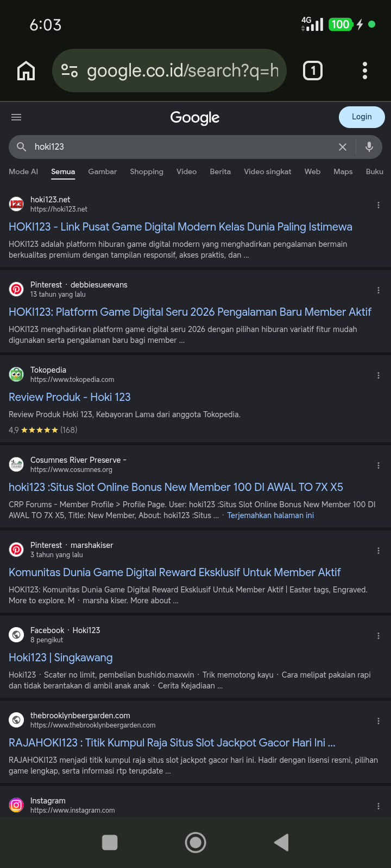This screenshot has height=868, width=391.
Task: Tap the Login button
Action: [x=362, y=117]
